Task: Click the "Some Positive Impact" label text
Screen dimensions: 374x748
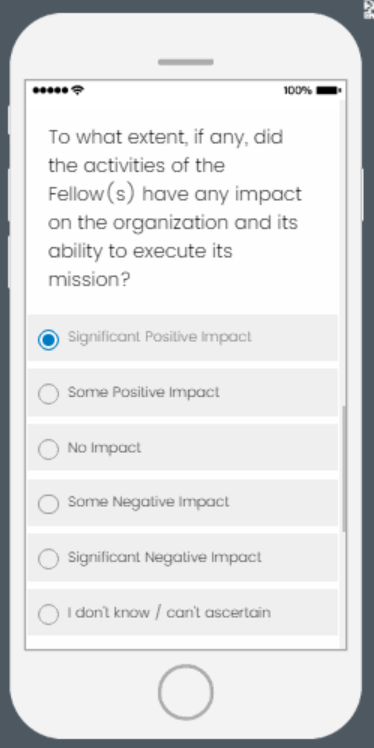Action: 144,392
